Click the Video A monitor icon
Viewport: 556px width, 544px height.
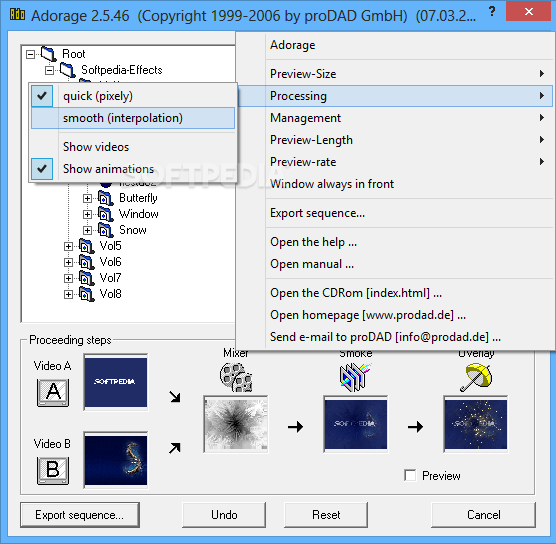(53, 393)
